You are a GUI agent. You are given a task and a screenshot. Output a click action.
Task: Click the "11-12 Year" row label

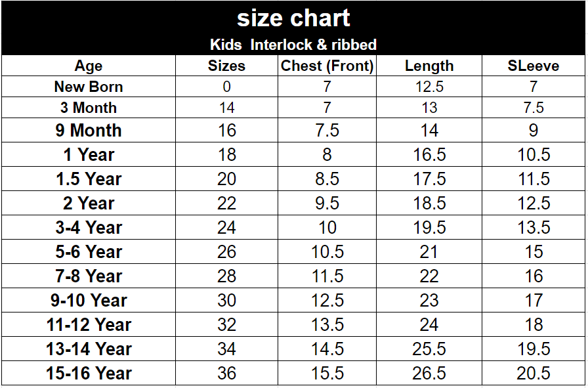click(x=89, y=325)
